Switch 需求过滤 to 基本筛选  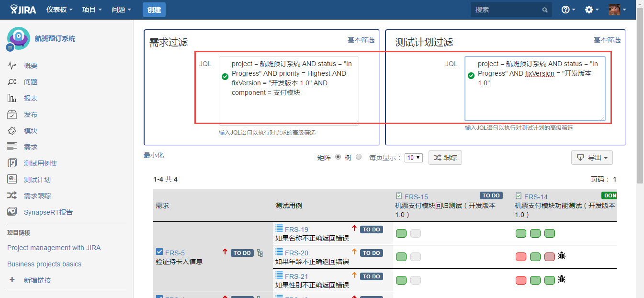(361, 40)
